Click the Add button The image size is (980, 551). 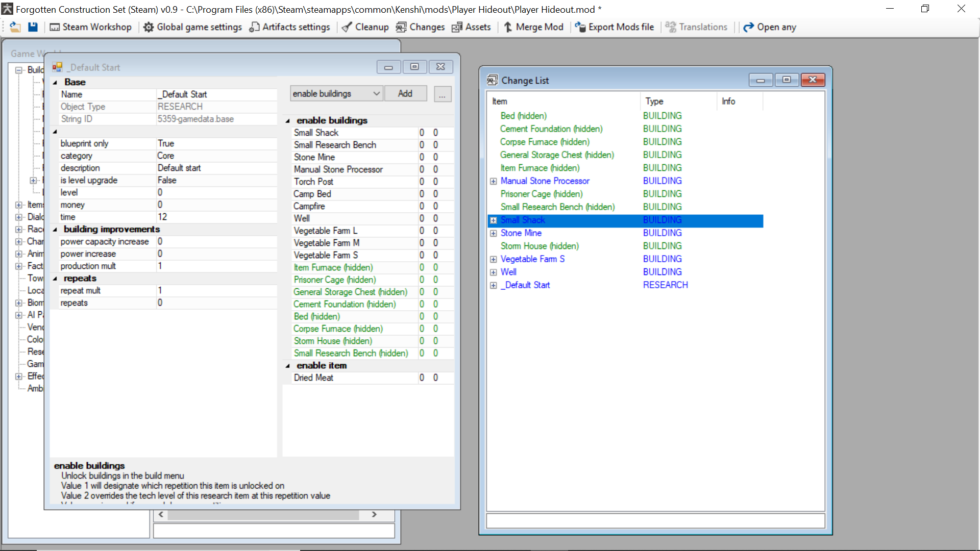405,93
